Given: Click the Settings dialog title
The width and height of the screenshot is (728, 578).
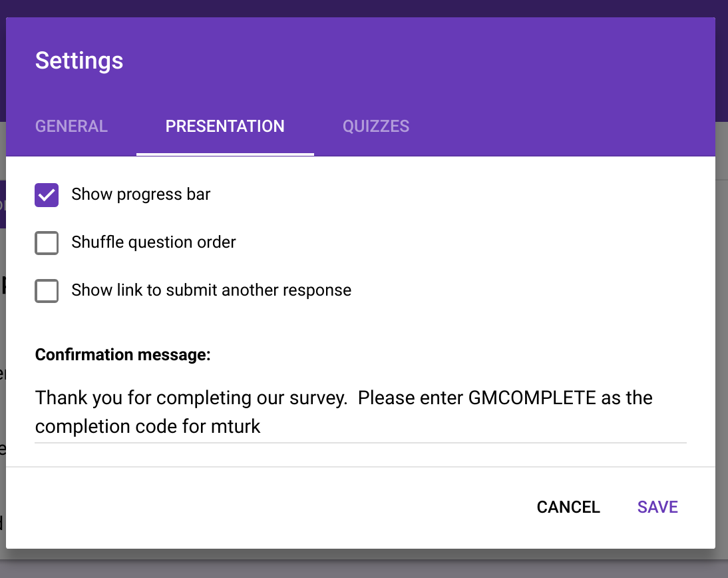Looking at the screenshot, I should tap(79, 61).
